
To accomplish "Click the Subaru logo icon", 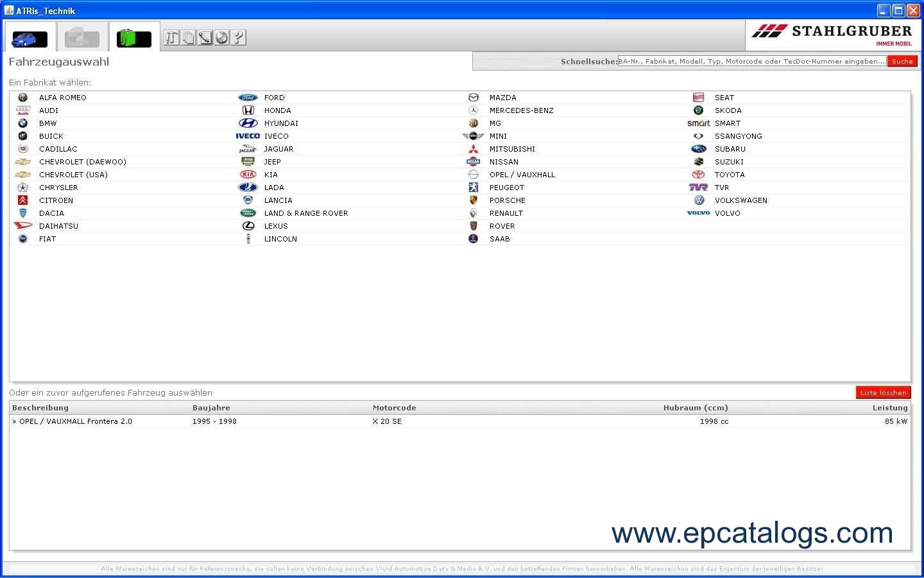I will [x=699, y=149].
